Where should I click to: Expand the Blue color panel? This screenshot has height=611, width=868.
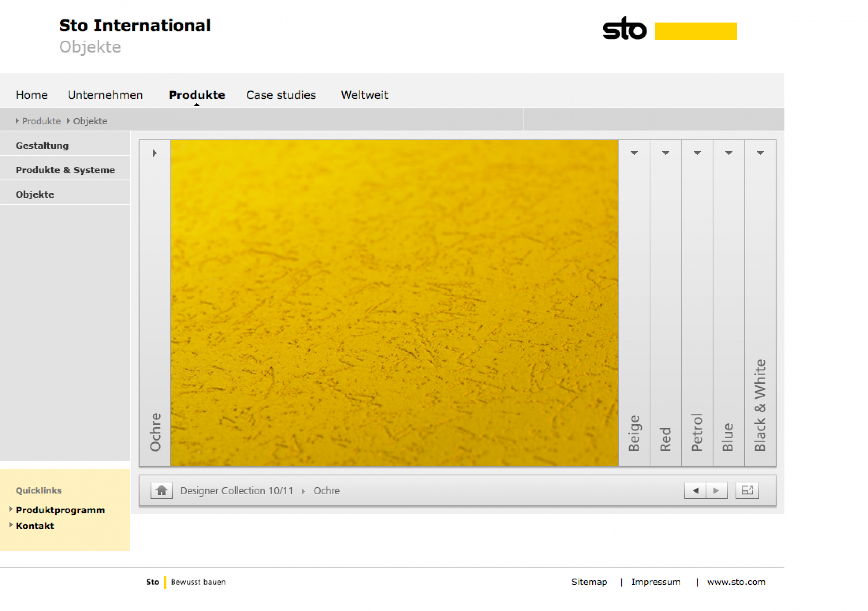(x=728, y=153)
